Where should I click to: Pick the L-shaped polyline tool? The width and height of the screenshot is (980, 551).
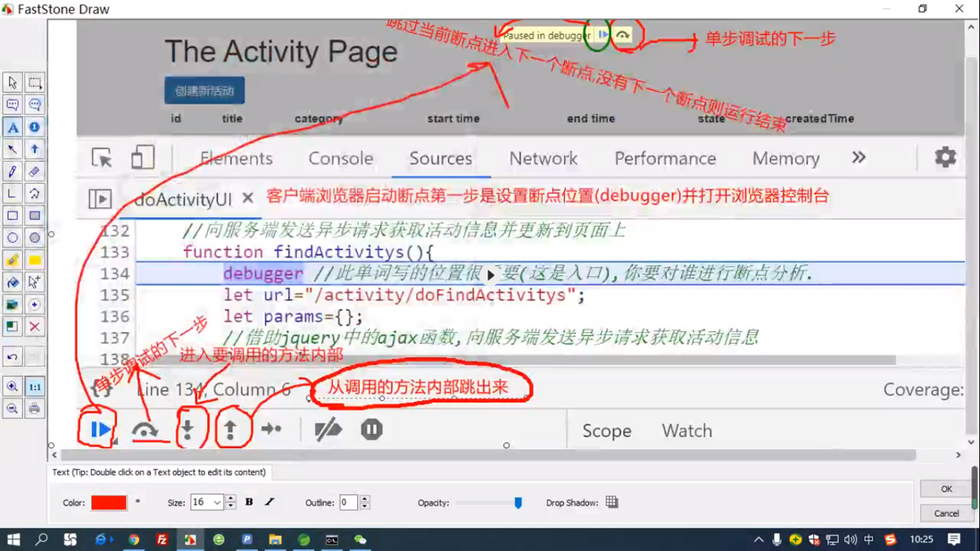click(12, 193)
